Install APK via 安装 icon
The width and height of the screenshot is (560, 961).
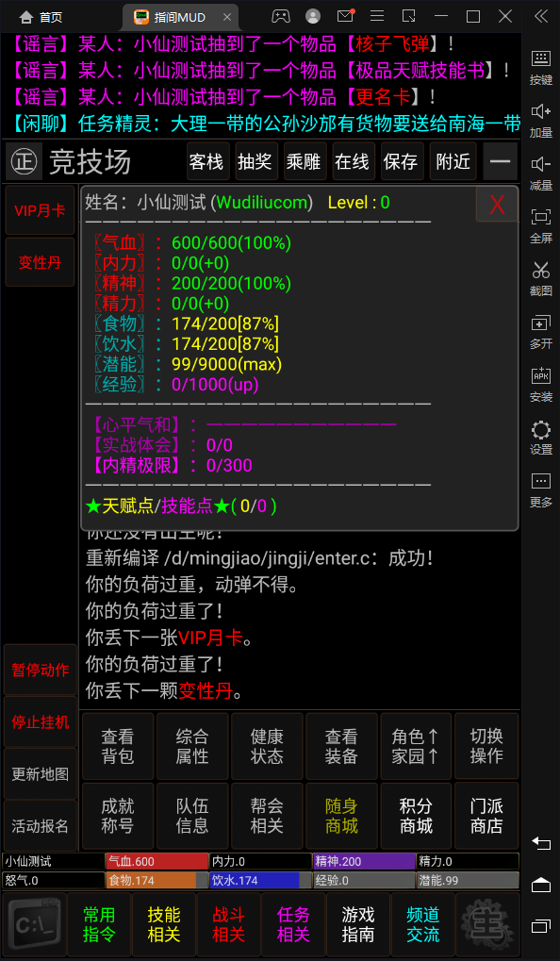click(x=541, y=384)
